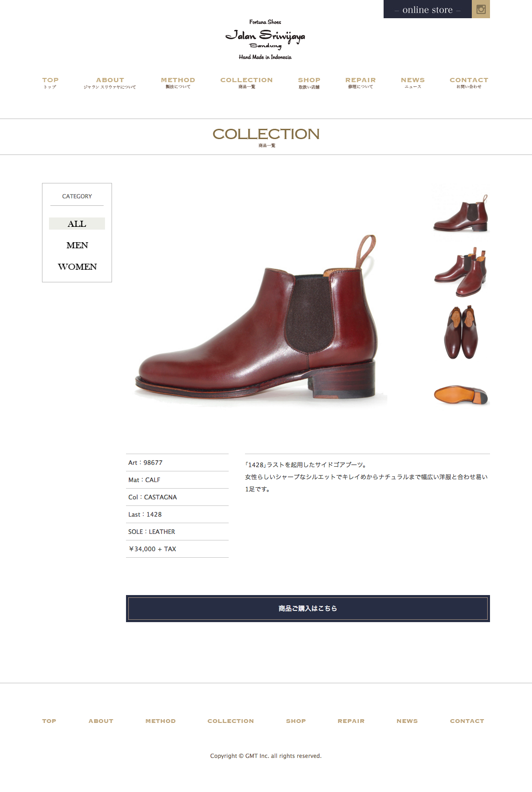Filter category by ALL
Image resolution: width=532 pixels, height=792 pixels.
(x=77, y=224)
